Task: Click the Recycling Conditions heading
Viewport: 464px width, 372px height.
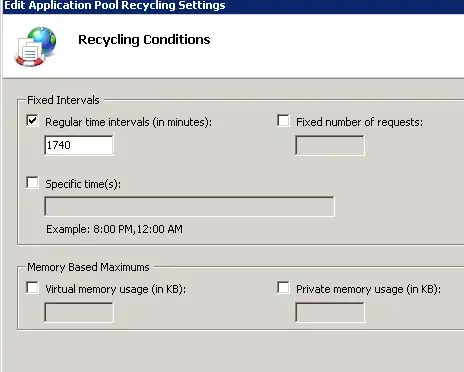Action: 144,40
